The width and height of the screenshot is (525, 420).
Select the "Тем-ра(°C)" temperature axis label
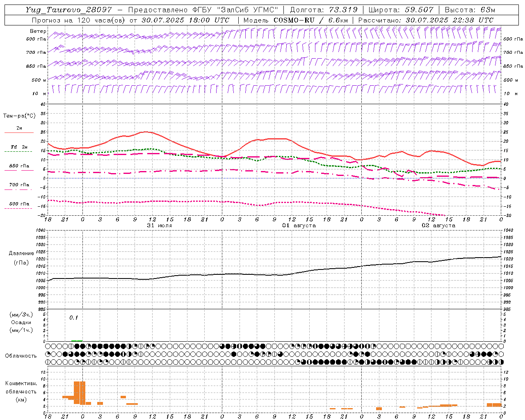19,116
